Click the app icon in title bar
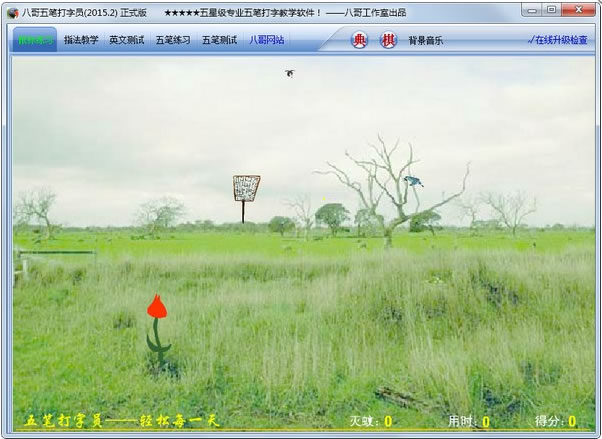 coord(11,12)
